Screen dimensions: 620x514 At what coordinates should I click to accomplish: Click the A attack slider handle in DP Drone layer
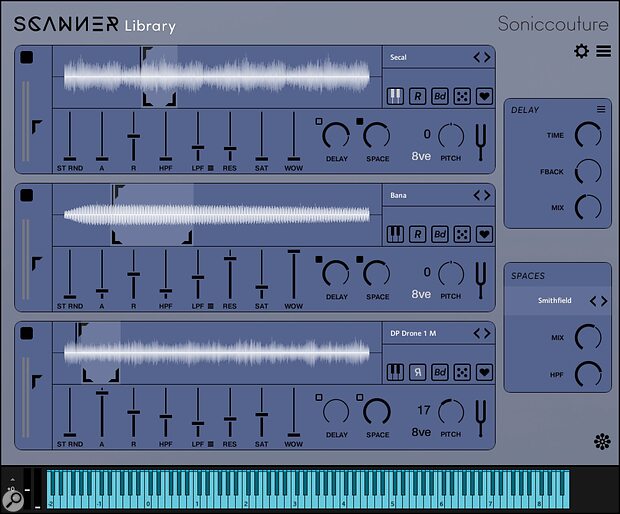tap(102, 393)
